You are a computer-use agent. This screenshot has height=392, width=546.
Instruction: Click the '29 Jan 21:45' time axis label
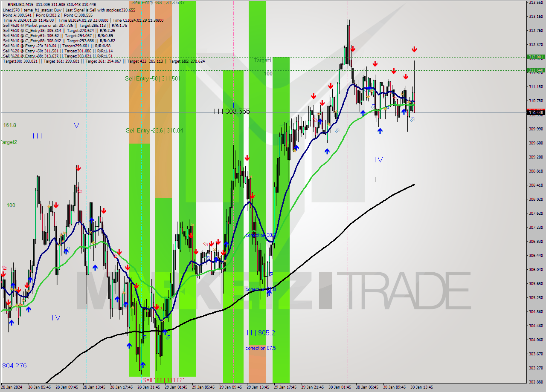(312, 388)
